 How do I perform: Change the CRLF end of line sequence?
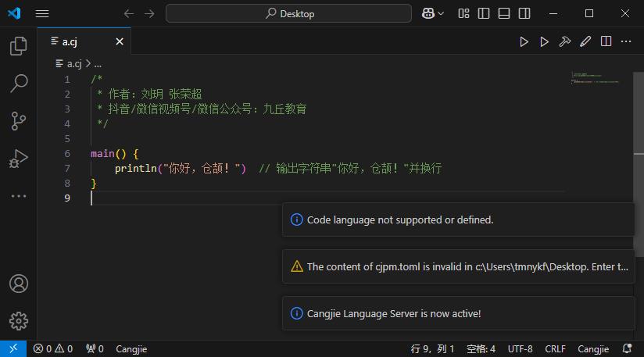tap(555, 348)
